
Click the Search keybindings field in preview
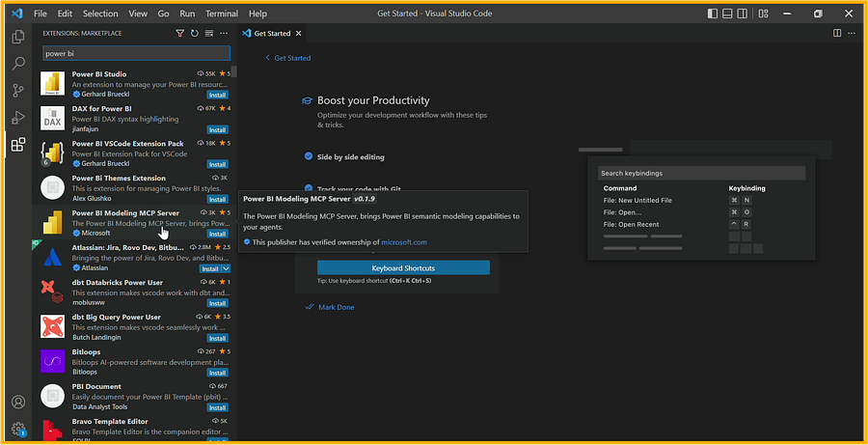701,173
